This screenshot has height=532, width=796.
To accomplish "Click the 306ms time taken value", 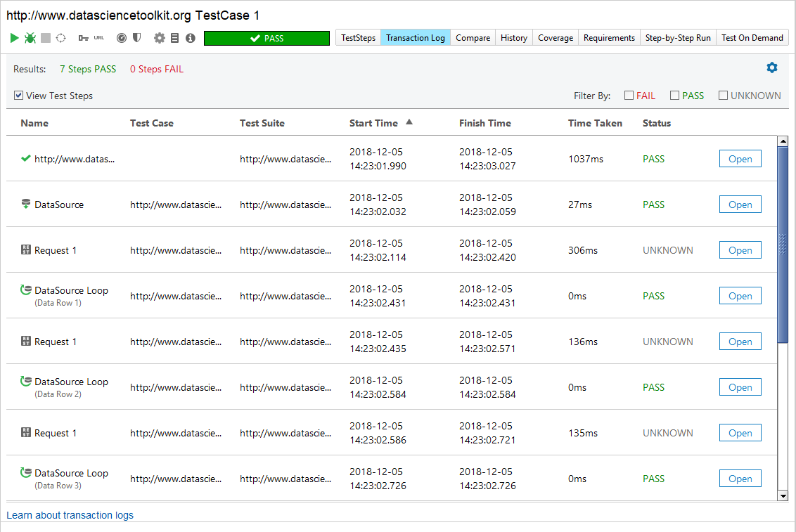I will click(x=583, y=250).
